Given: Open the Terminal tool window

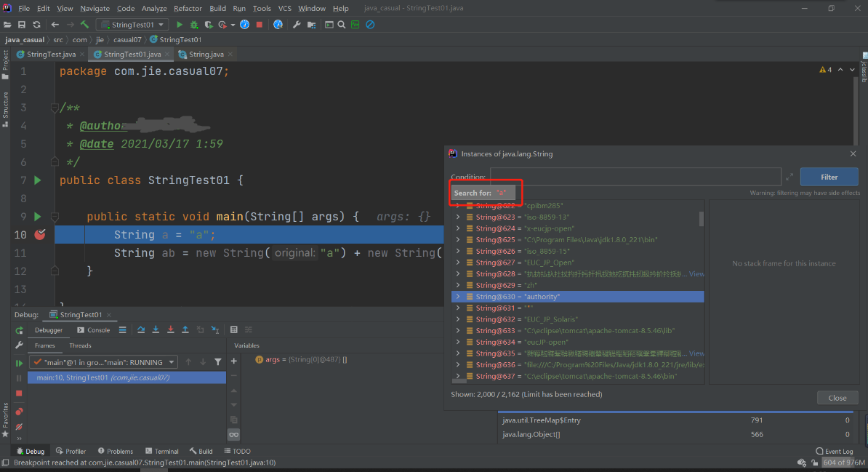Looking at the screenshot, I should (x=161, y=452).
